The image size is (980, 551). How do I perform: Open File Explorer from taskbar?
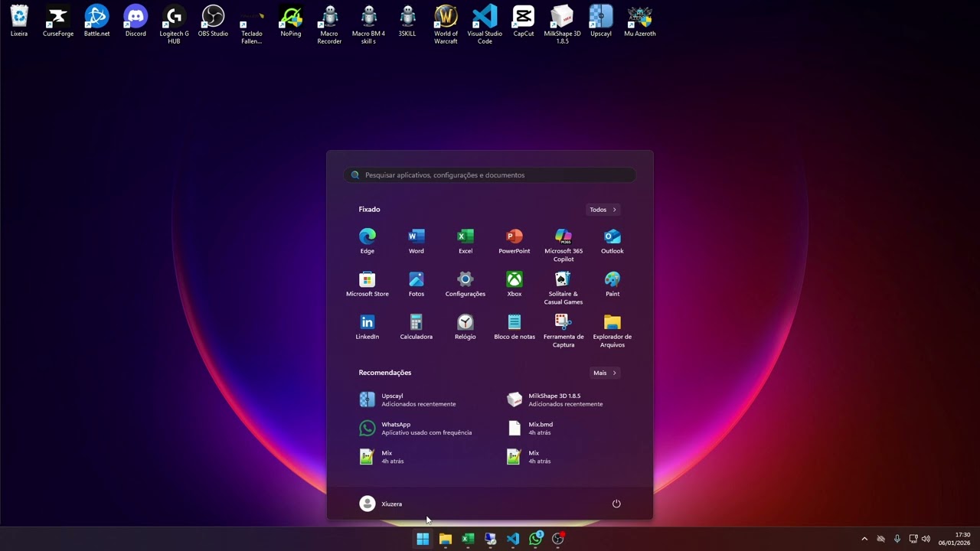coord(446,539)
